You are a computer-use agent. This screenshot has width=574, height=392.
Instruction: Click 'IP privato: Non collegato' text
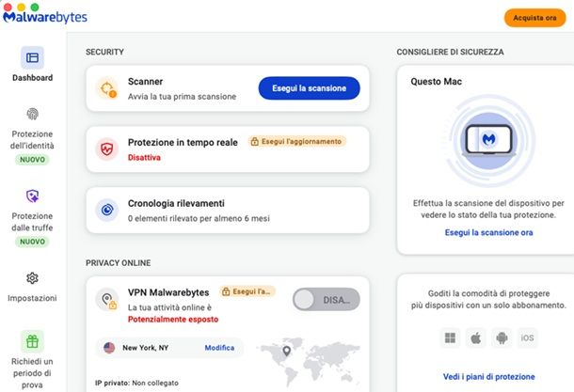coord(136,383)
